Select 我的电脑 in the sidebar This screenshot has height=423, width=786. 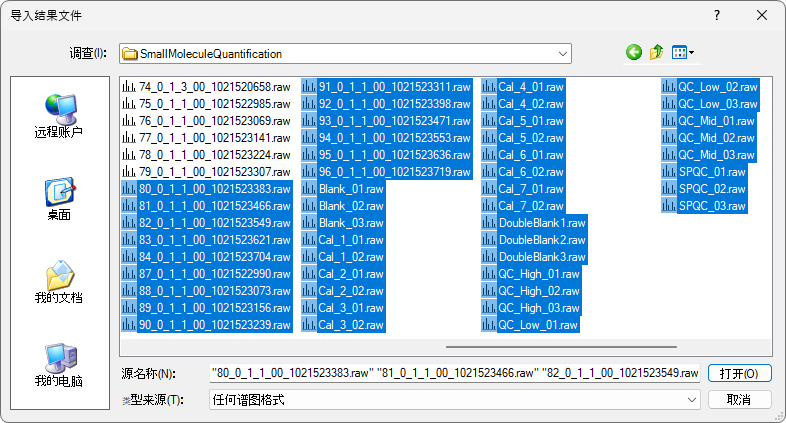(58, 364)
